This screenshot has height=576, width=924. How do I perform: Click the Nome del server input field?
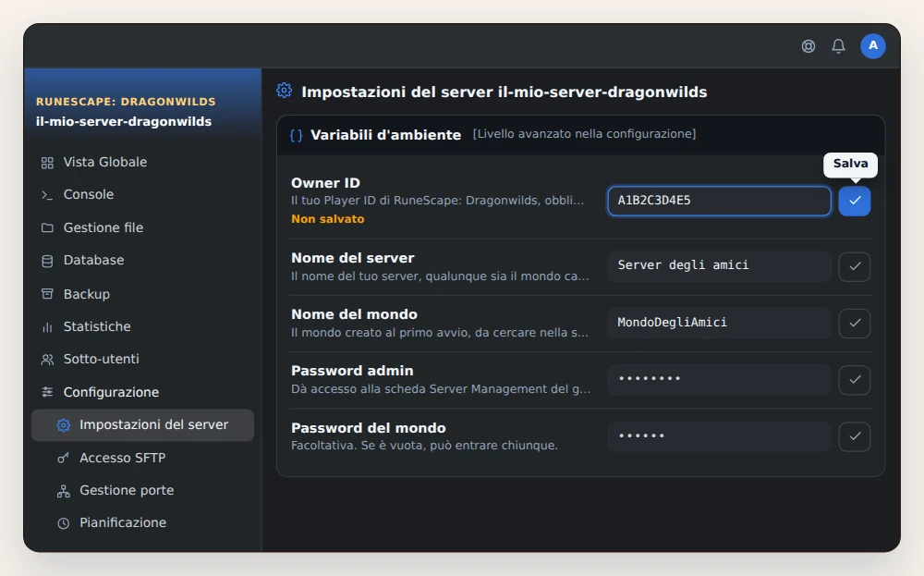click(719, 266)
